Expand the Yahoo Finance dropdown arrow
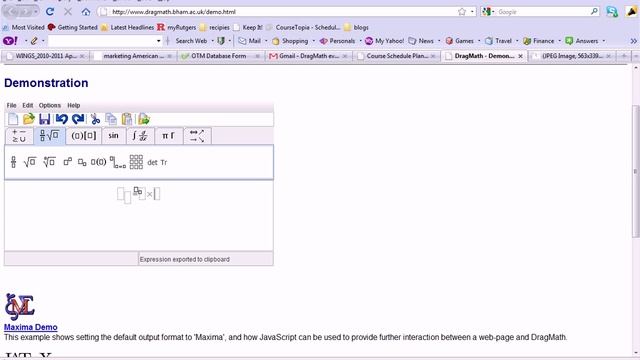The image size is (640, 360). click(559, 41)
